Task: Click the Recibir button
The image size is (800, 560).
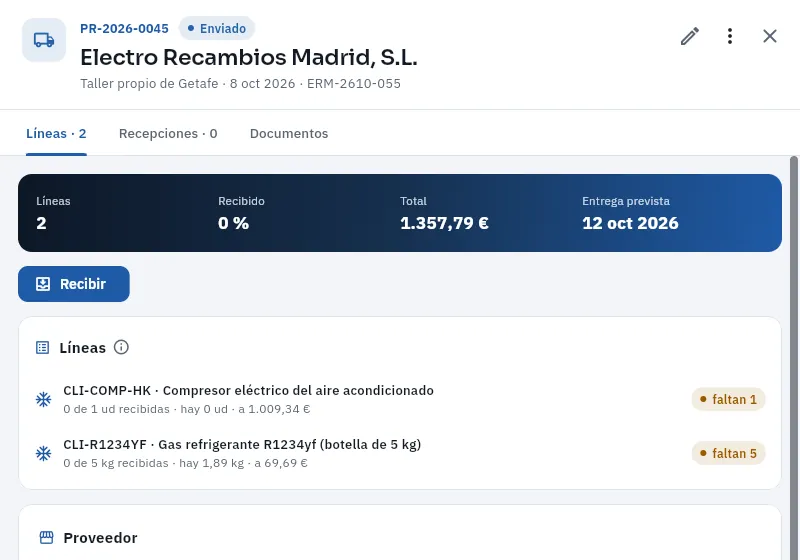Action: (73, 284)
